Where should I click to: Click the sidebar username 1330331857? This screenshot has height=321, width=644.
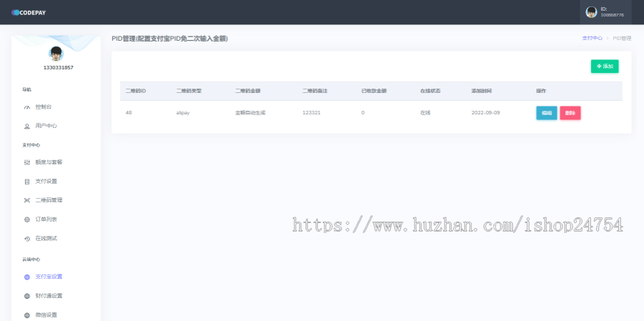[x=59, y=67]
